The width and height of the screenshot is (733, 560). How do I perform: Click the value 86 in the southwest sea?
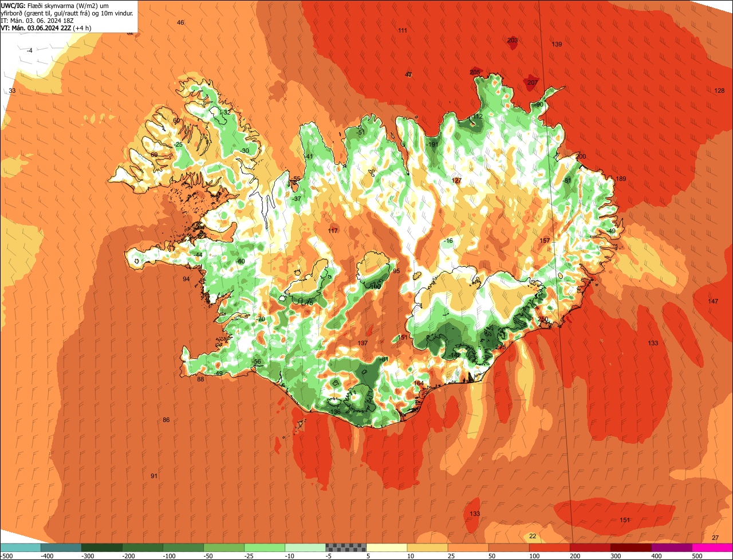pos(166,420)
